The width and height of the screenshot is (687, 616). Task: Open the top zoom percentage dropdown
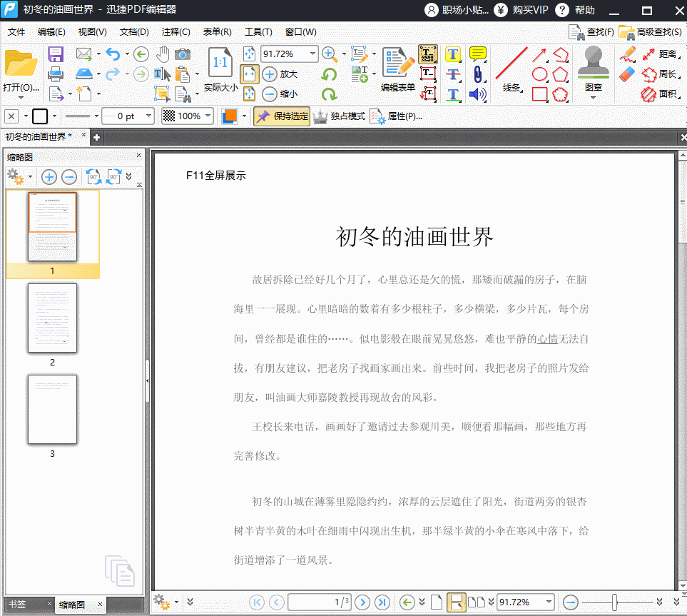[312, 54]
